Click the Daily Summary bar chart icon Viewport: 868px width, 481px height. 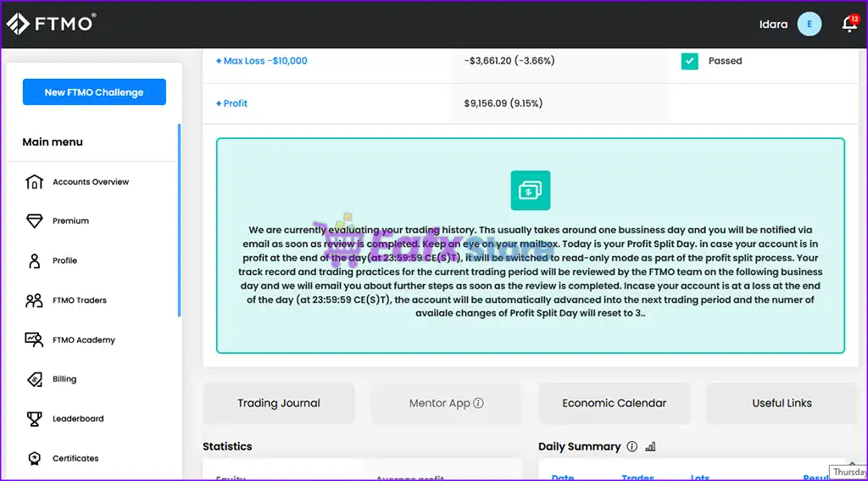650,446
